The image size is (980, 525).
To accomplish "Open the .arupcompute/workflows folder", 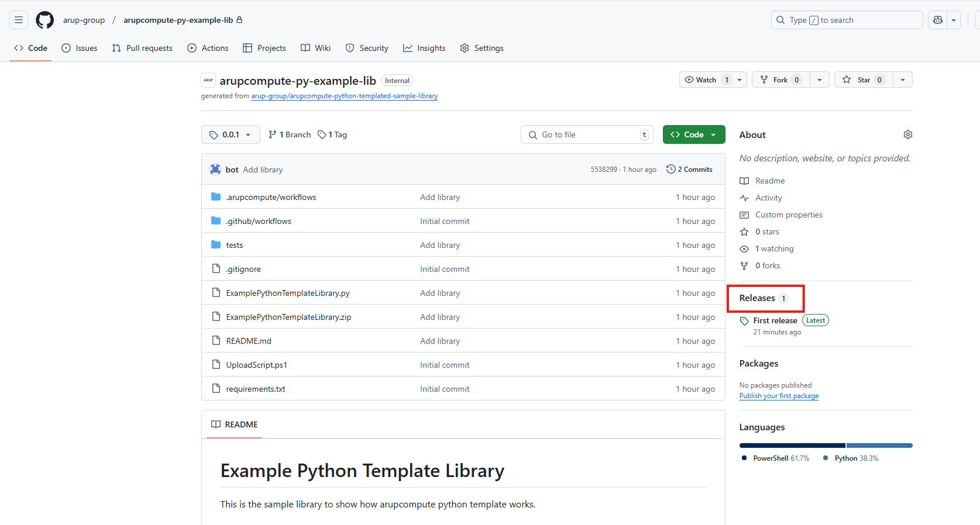I will tap(271, 197).
